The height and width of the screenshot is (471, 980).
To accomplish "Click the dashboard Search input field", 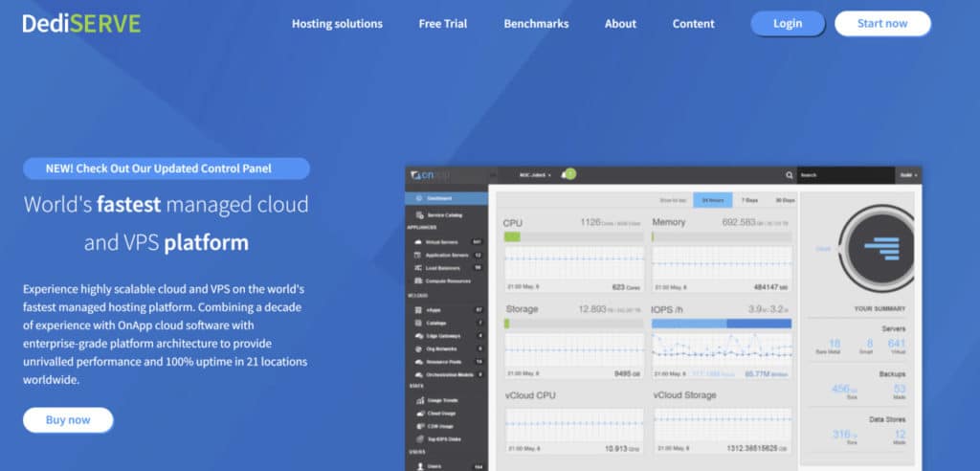I will 844,175.
